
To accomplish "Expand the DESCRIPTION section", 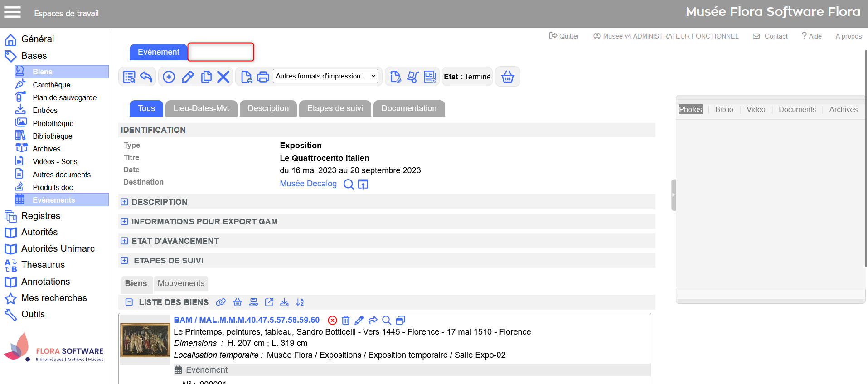I will tap(125, 202).
